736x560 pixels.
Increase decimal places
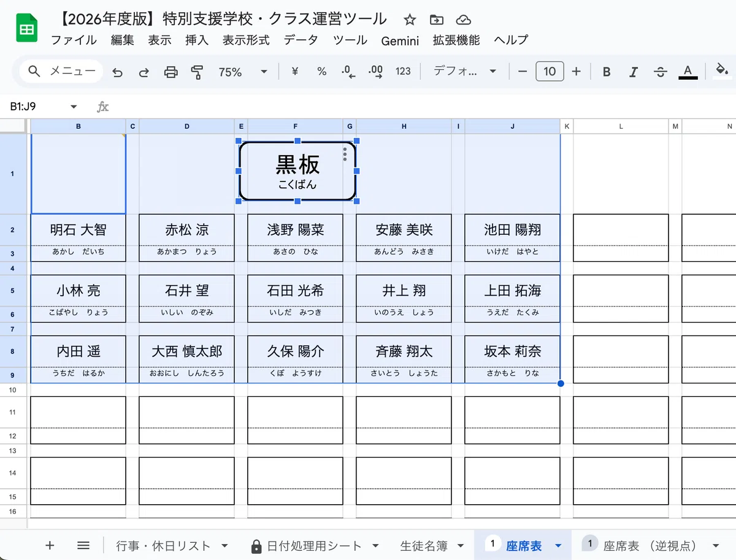[x=375, y=72]
